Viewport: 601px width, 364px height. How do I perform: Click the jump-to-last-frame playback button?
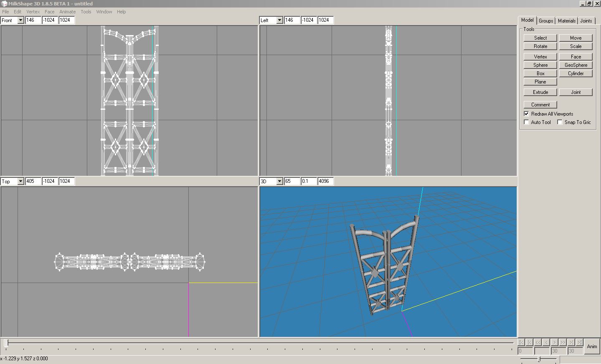coord(580,342)
